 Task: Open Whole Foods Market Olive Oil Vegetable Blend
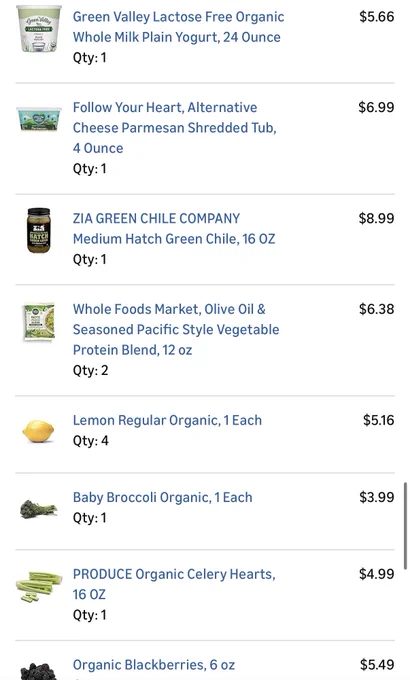[176, 329]
